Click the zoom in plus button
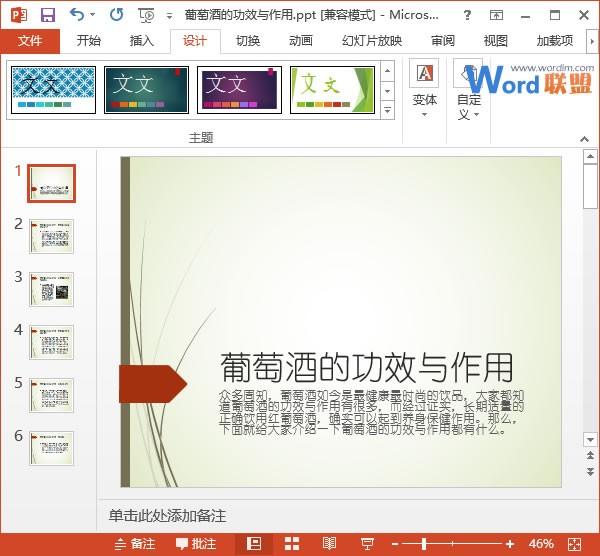 point(510,544)
